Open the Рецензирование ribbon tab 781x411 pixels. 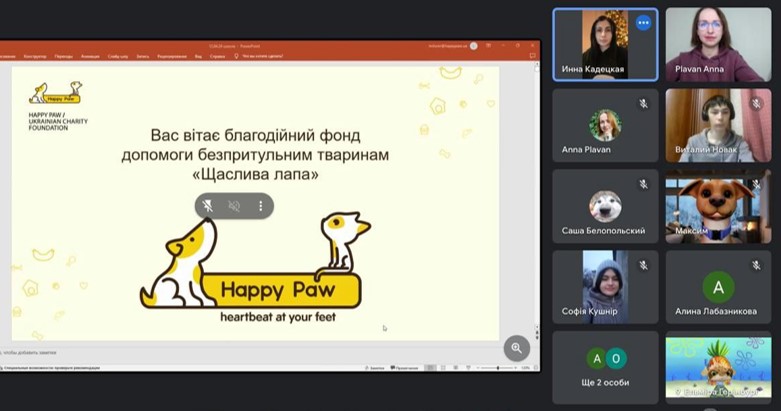point(172,56)
